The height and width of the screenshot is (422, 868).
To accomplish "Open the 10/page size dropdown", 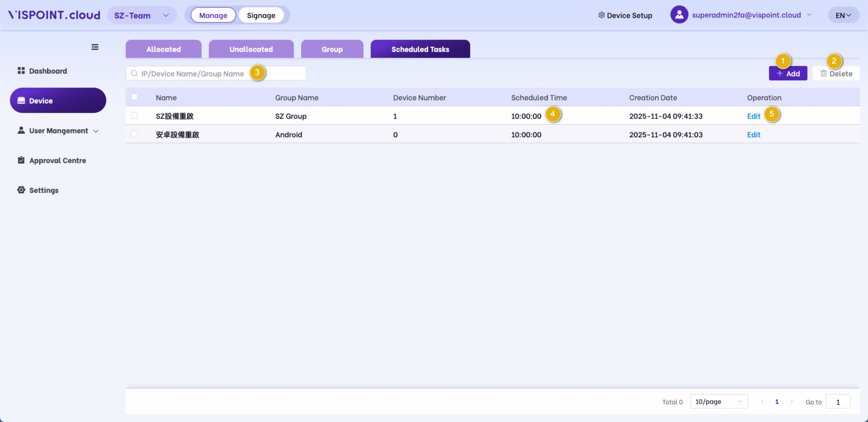I will point(718,401).
